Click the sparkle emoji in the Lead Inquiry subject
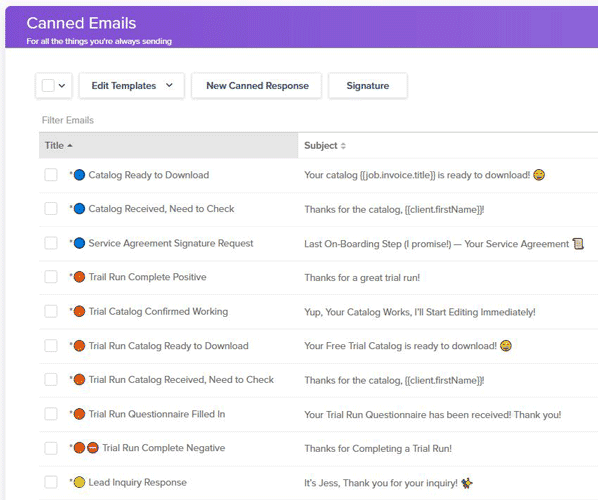The image size is (598, 500). coord(466,483)
